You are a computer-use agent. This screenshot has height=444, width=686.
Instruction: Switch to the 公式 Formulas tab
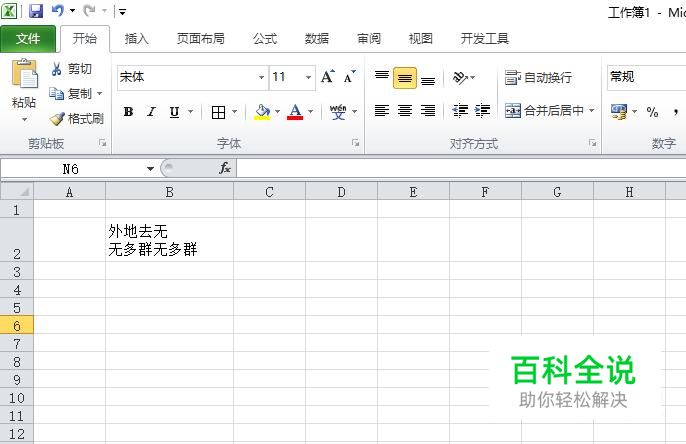pyautogui.click(x=265, y=38)
